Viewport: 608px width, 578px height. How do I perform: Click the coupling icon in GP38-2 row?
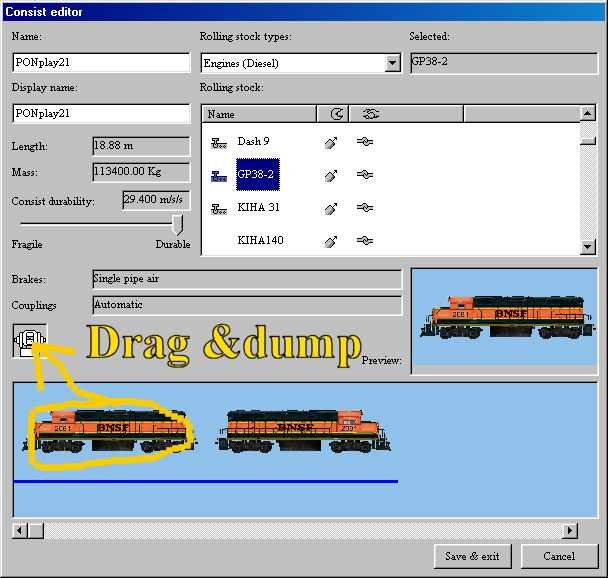click(365, 175)
